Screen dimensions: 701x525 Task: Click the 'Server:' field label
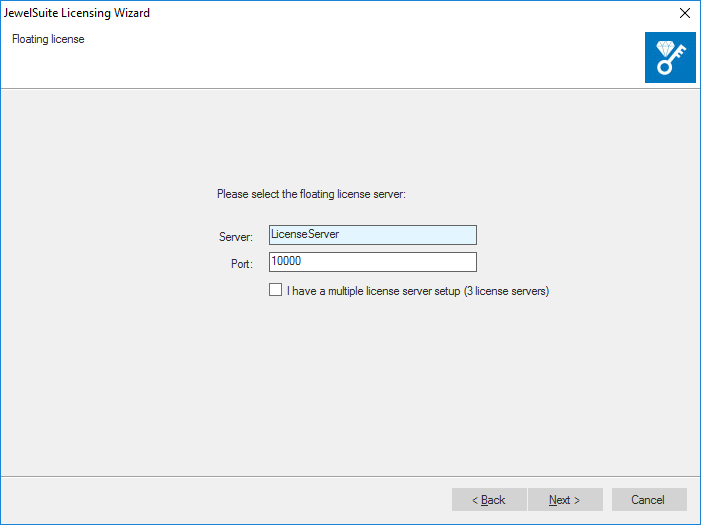pyautogui.click(x=236, y=237)
